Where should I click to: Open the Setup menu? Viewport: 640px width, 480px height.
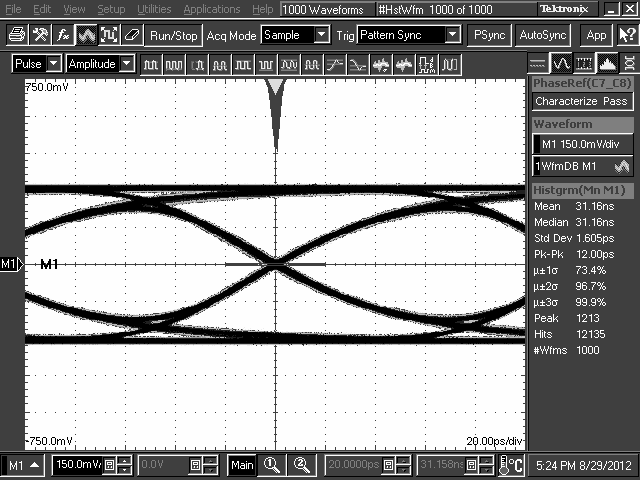[111, 9]
